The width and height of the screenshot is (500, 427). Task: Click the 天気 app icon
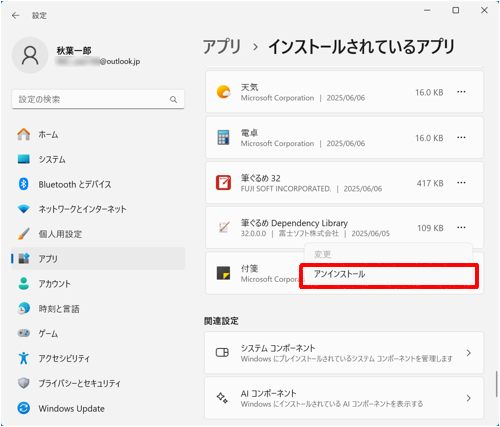[x=223, y=92]
